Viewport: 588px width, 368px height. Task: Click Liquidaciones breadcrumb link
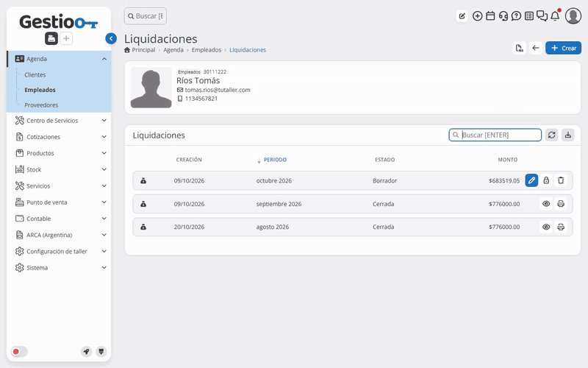[x=248, y=50]
